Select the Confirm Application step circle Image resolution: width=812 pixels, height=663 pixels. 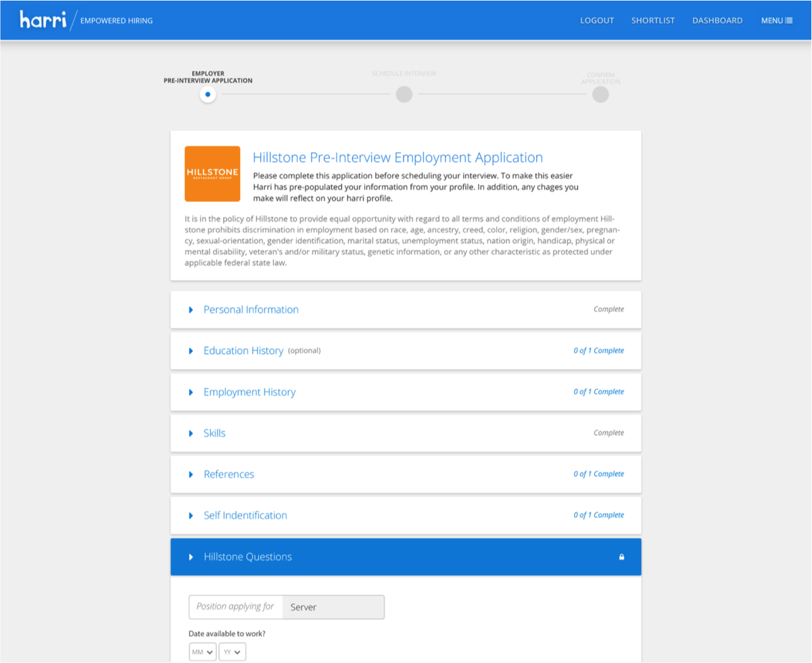pyautogui.click(x=600, y=95)
